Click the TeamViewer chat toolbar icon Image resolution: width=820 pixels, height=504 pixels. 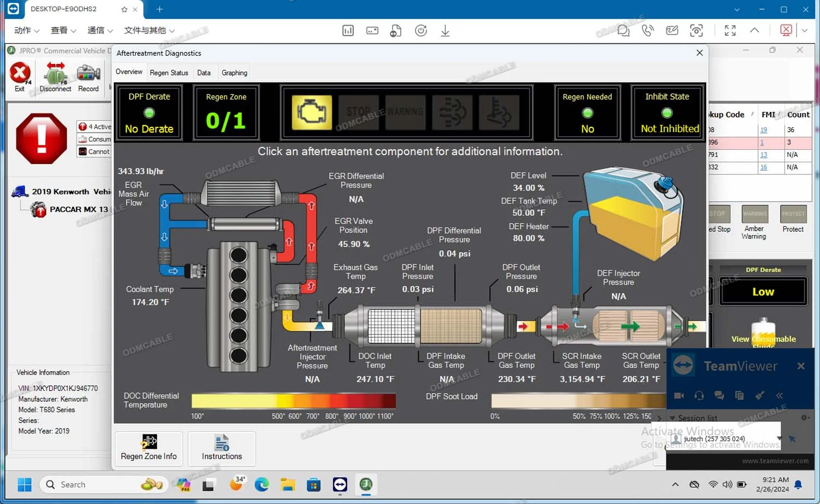[x=623, y=31]
